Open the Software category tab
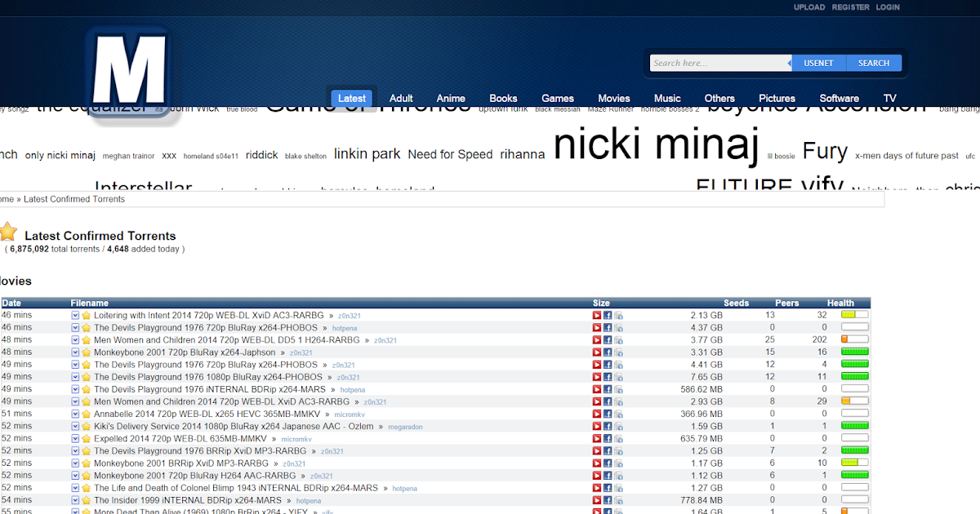This screenshot has height=514, width=980. [840, 98]
